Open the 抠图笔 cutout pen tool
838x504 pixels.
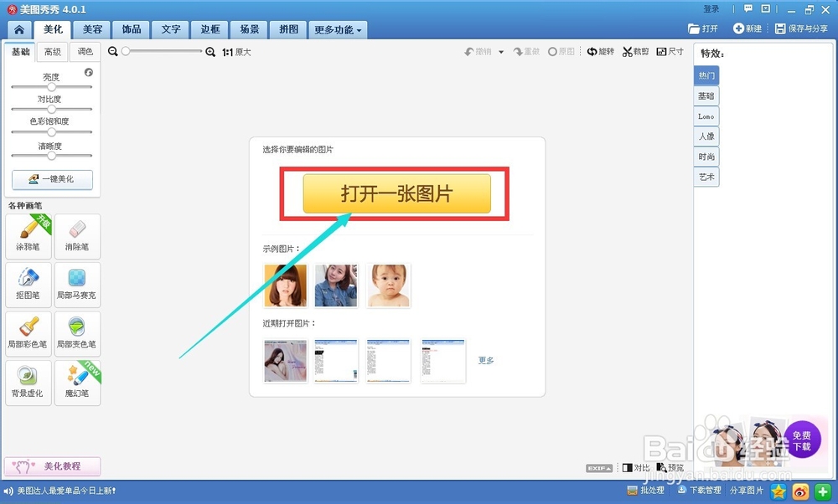(28, 285)
